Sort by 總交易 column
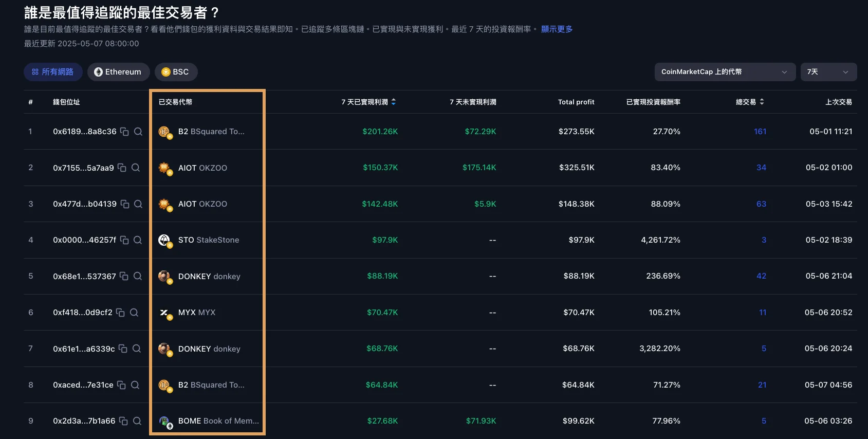This screenshot has height=439, width=868. point(750,102)
